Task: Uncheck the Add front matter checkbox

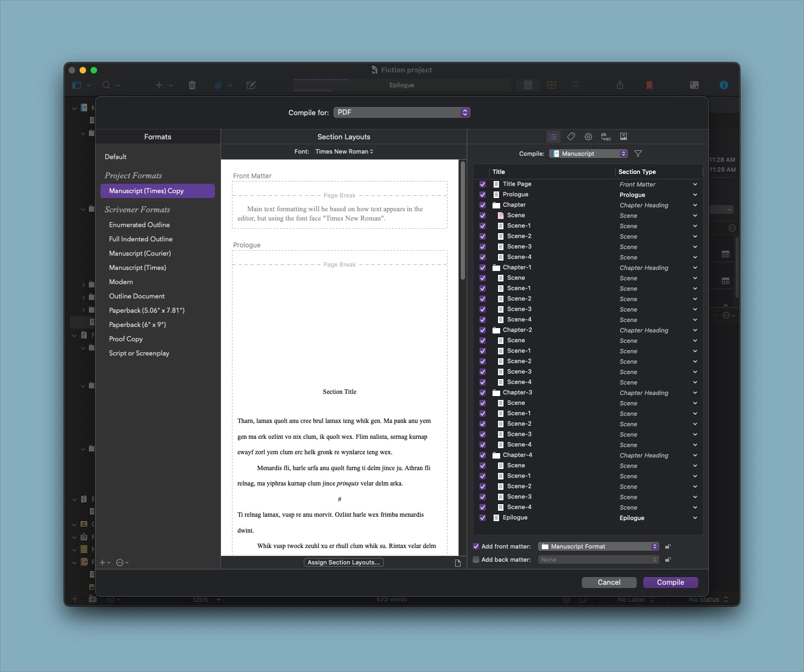Action: (476, 546)
